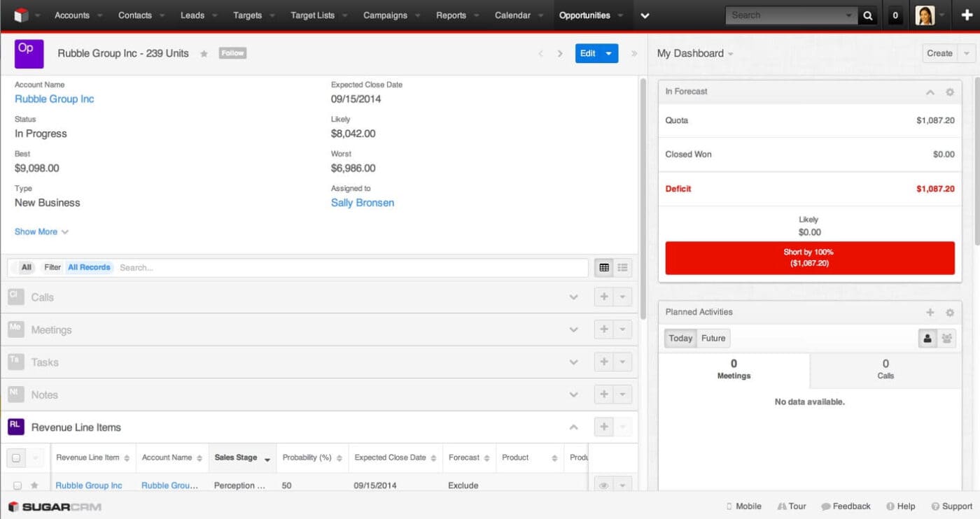Select the Today activities tab
Screen dimensions: 980x519
[680, 339]
